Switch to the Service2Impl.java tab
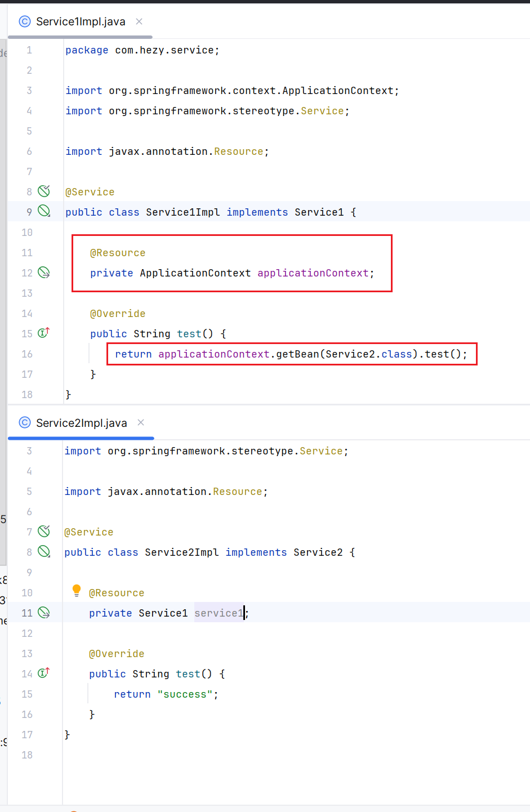 coord(82,423)
